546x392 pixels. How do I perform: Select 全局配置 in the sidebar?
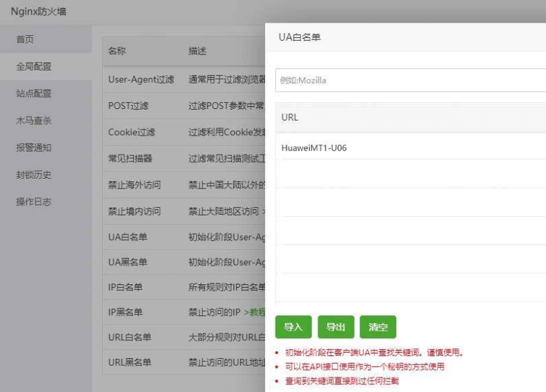pos(34,67)
